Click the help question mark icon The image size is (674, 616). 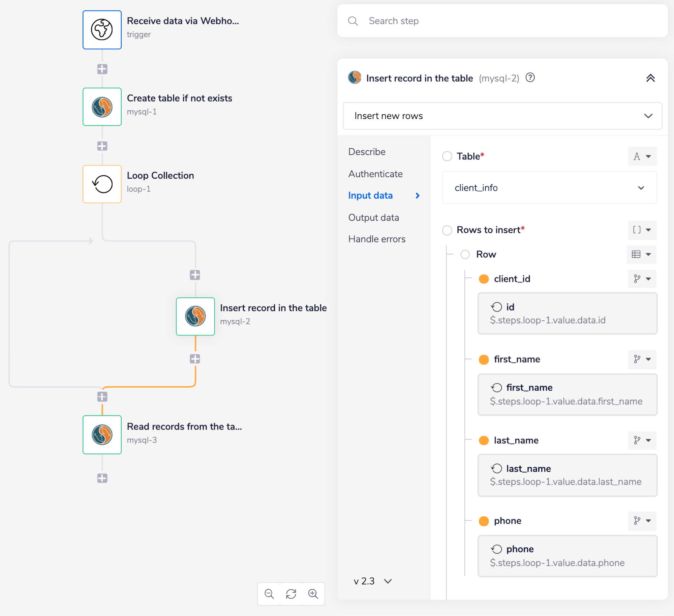coord(530,78)
